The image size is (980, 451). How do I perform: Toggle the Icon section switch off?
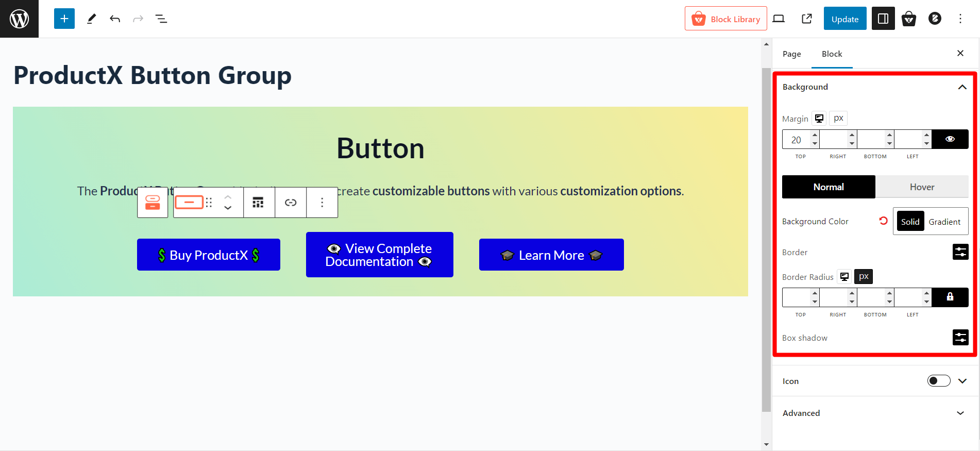(x=939, y=380)
